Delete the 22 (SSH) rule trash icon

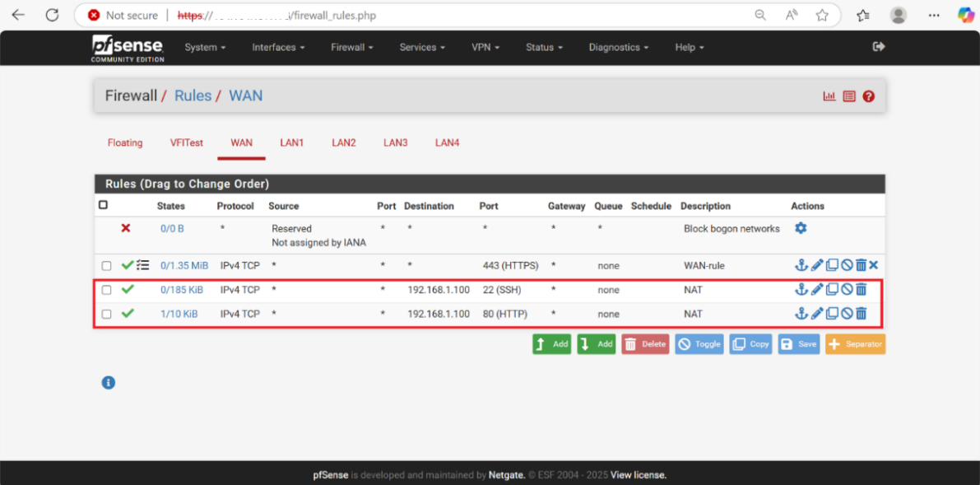(861, 290)
